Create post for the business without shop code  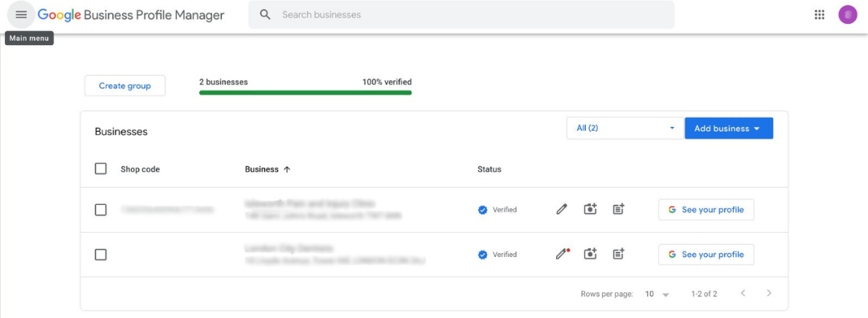point(619,255)
